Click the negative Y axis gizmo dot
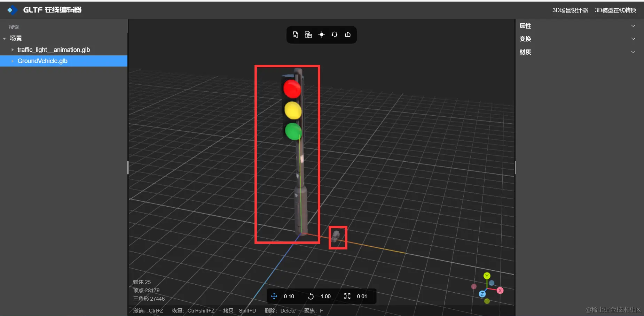Image resolution: width=644 pixels, height=316 pixels. [487, 301]
